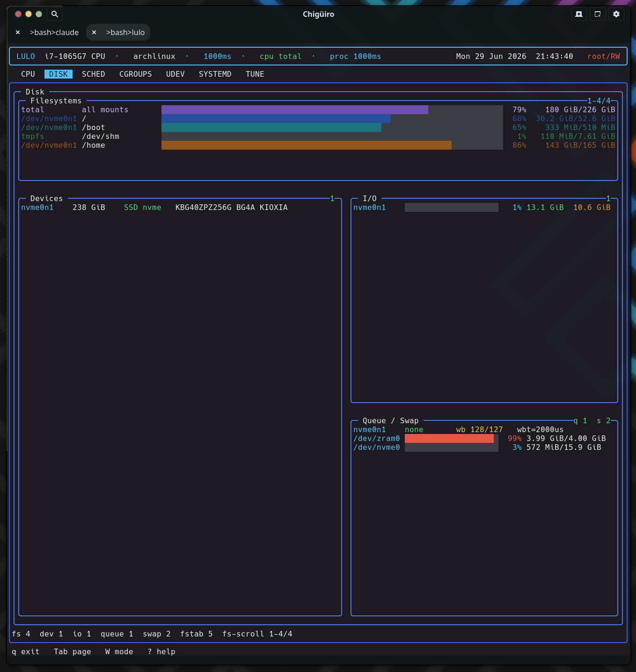Select the /home filesystem row
The width and height of the screenshot is (636, 672).
pos(318,145)
